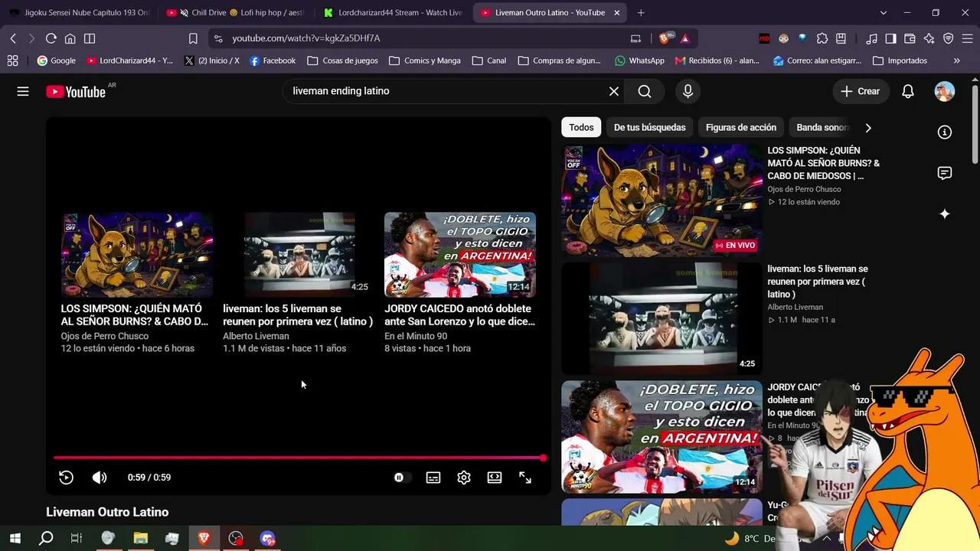The image size is (980, 551).
Task: Mute the video with the speaker icon
Action: point(100,478)
